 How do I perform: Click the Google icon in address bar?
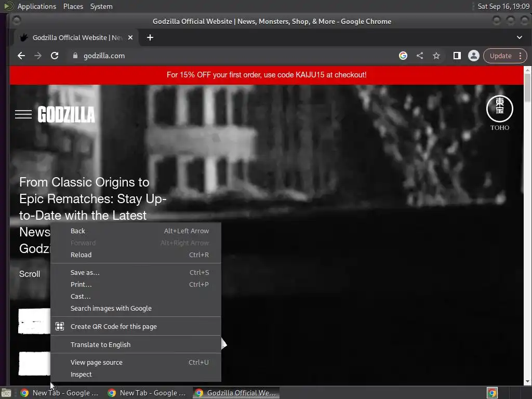click(403, 56)
